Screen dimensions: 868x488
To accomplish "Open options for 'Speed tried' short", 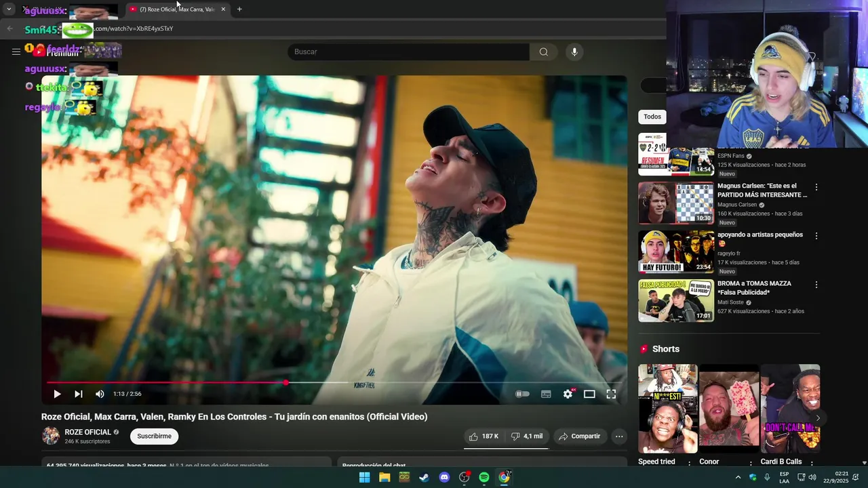I will (x=689, y=464).
